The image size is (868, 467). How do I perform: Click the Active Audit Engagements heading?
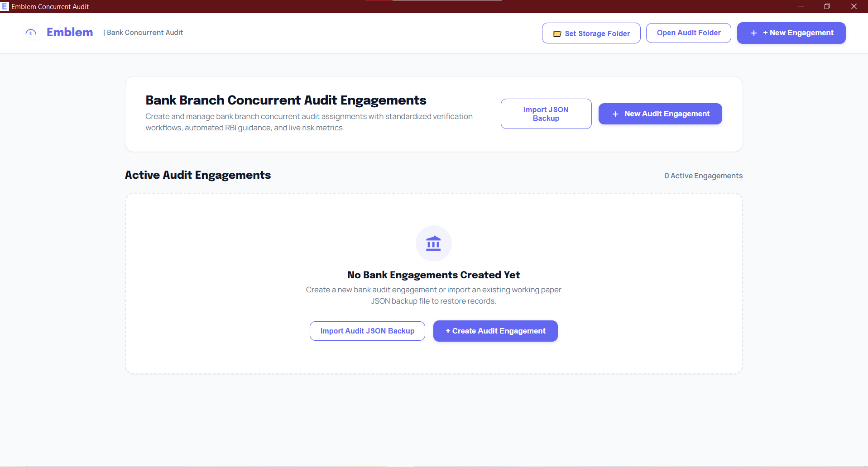pos(198,175)
